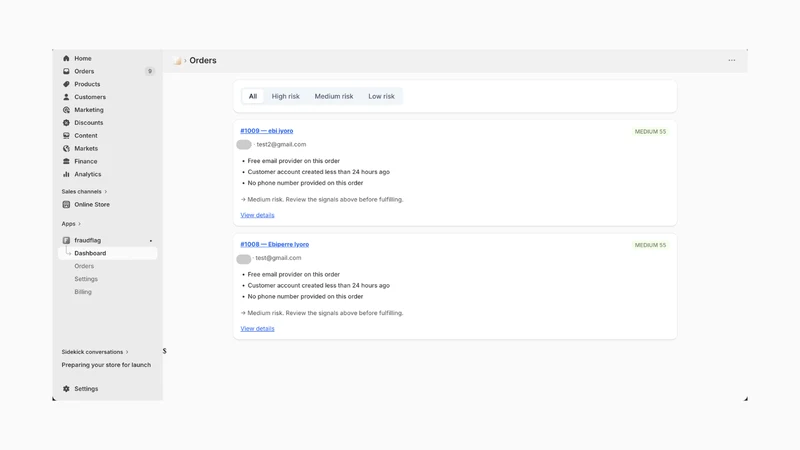The height and width of the screenshot is (450, 800).
Task: Open the Home page
Action: (83, 58)
